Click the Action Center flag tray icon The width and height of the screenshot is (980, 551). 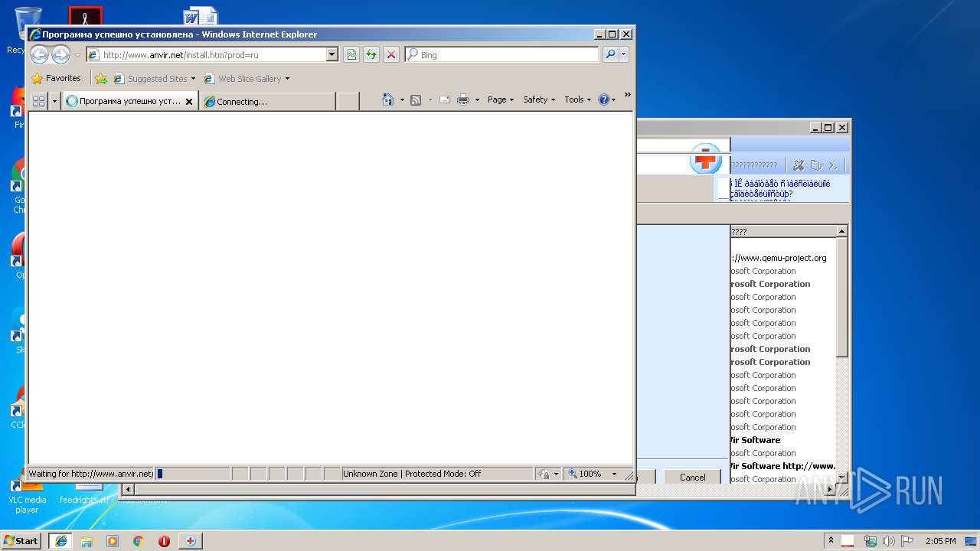[908, 540]
